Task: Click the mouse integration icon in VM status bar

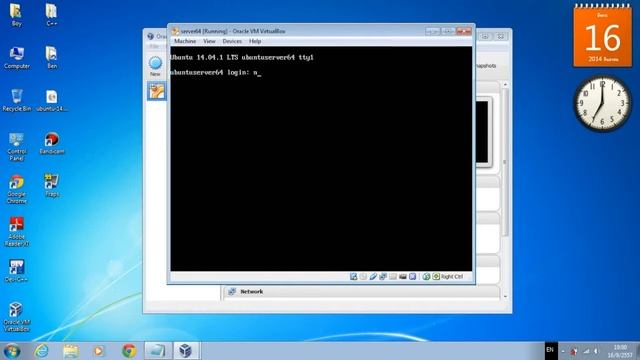Action: [413, 276]
